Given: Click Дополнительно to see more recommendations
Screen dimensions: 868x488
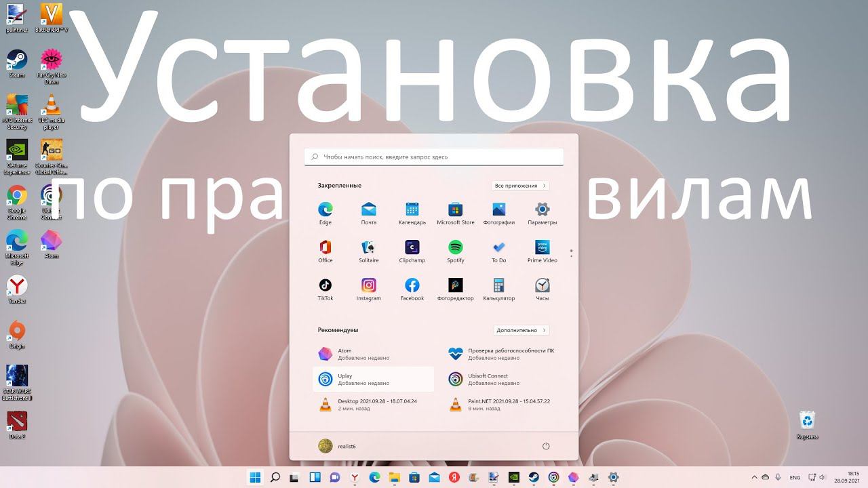Looking at the screenshot, I should (x=521, y=330).
